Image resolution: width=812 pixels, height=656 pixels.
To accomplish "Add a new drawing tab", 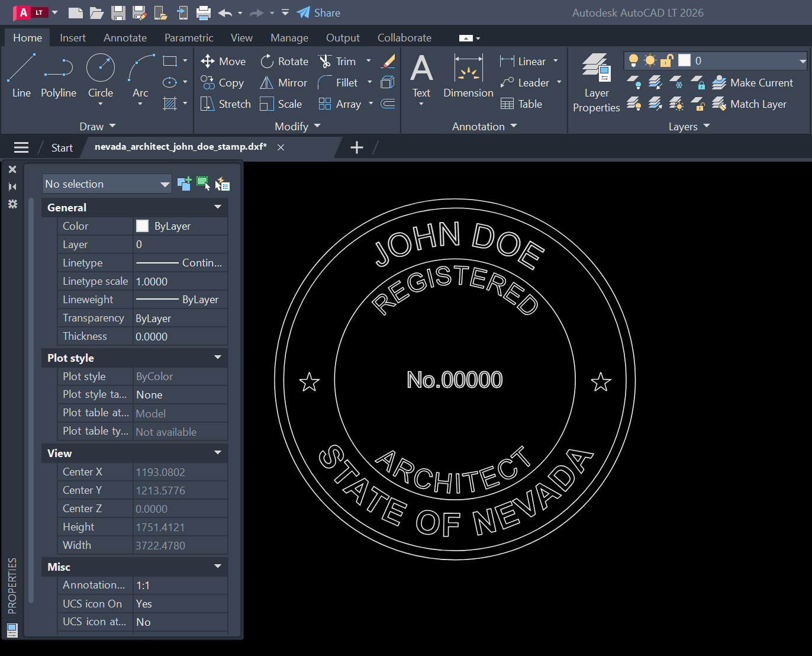I will [x=357, y=147].
